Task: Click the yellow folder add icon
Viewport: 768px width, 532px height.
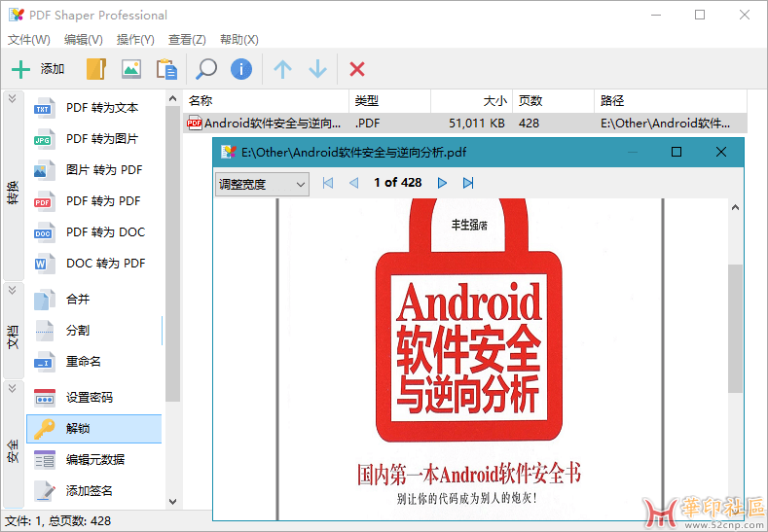Action: (96, 69)
